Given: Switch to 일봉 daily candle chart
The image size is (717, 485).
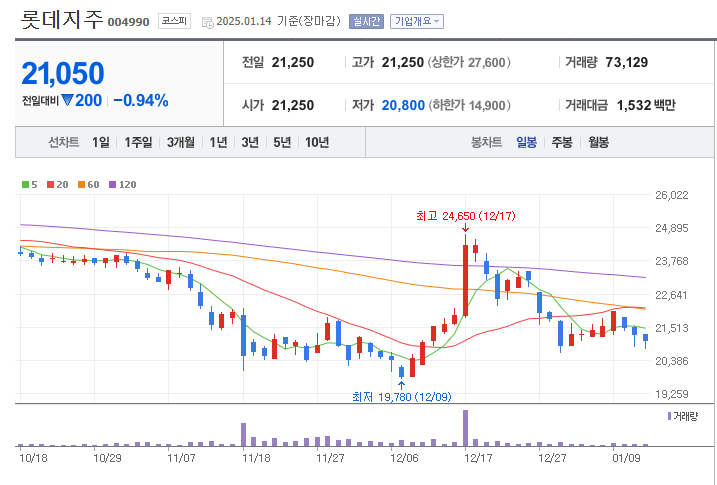Looking at the screenshot, I should [x=526, y=142].
